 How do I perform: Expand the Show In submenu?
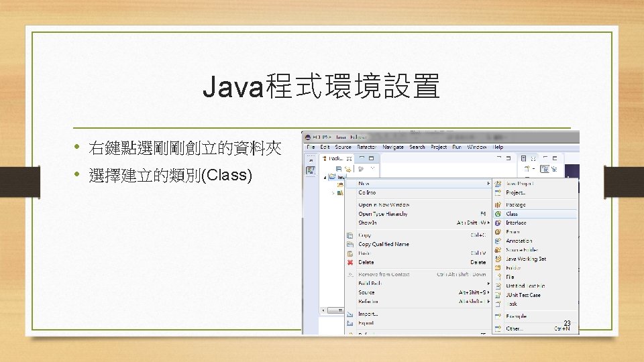pos(418,223)
